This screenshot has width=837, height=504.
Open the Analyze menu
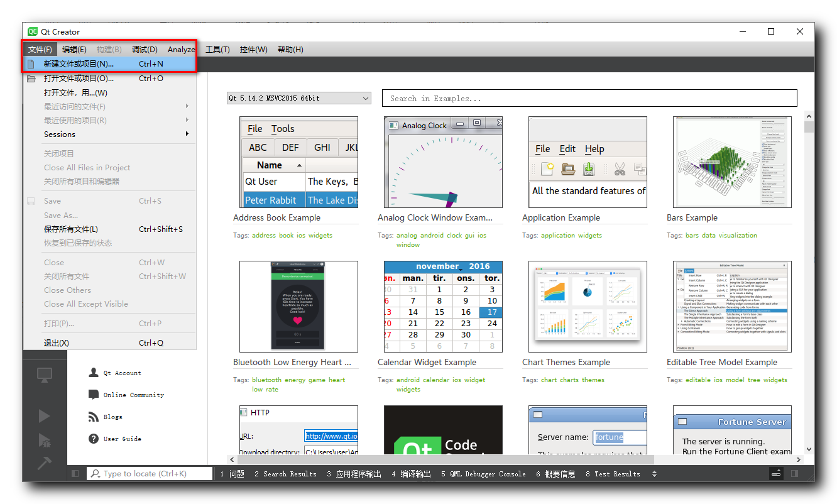tap(181, 50)
